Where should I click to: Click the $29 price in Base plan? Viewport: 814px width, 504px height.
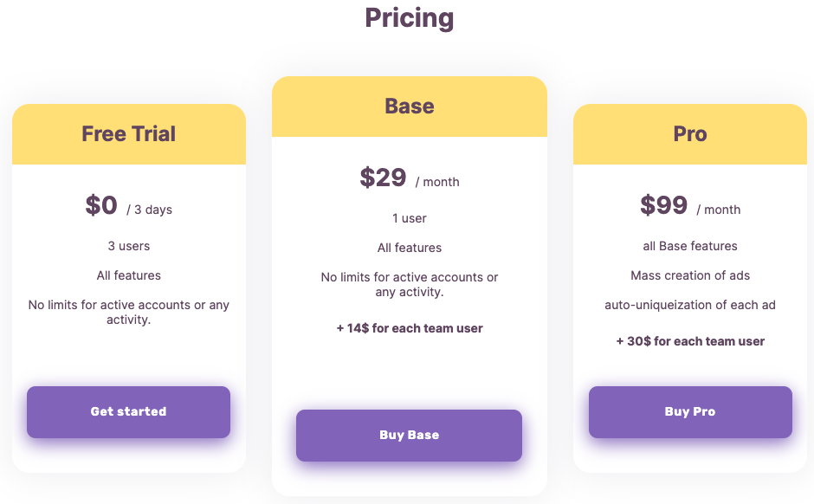click(383, 178)
